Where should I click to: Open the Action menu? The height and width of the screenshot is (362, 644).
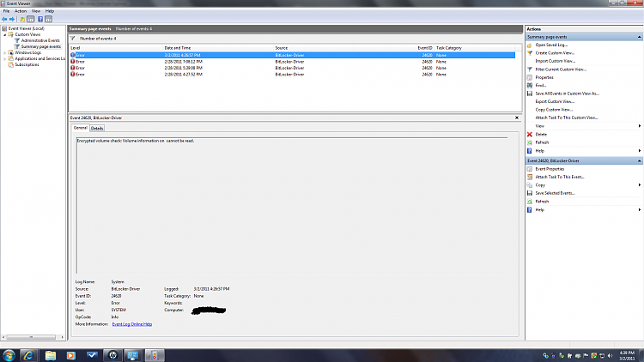coord(21,11)
